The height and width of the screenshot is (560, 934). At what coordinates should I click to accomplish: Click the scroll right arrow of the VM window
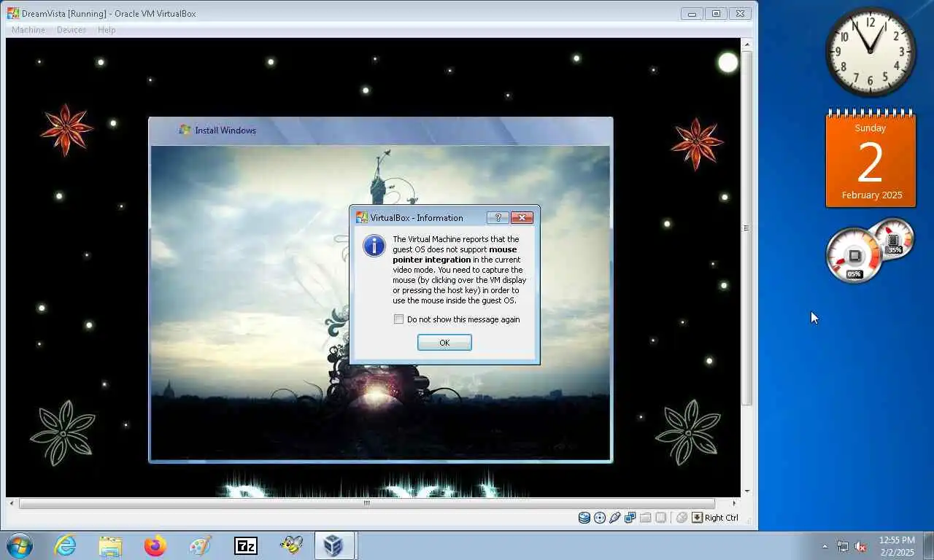pyautogui.click(x=734, y=503)
